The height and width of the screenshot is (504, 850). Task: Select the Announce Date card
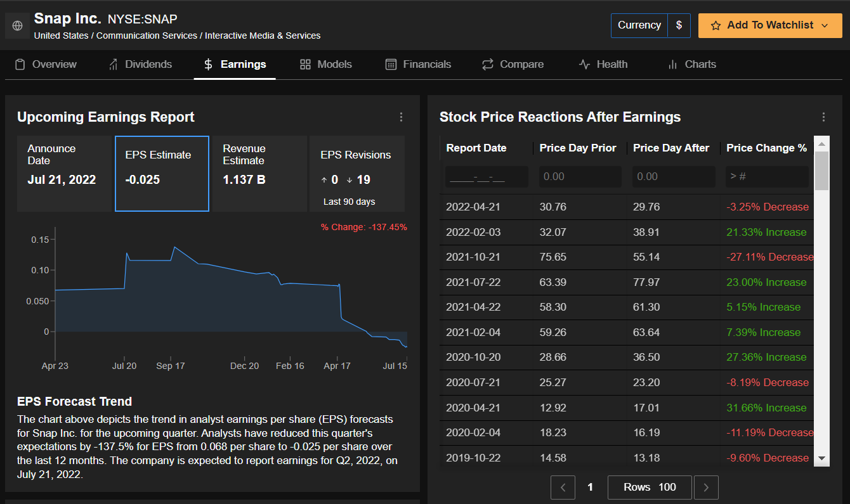tap(64, 174)
